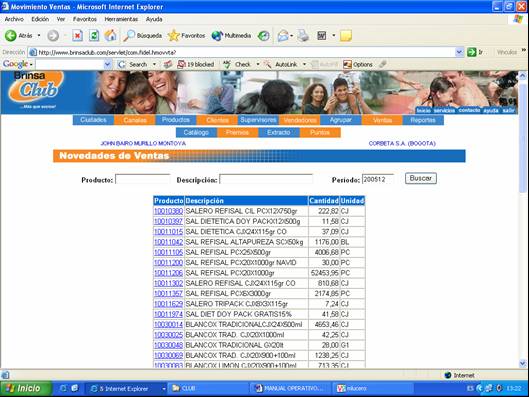This screenshot has width=529, height=397.
Task: Open the Puntos sub-tab
Action: point(320,133)
